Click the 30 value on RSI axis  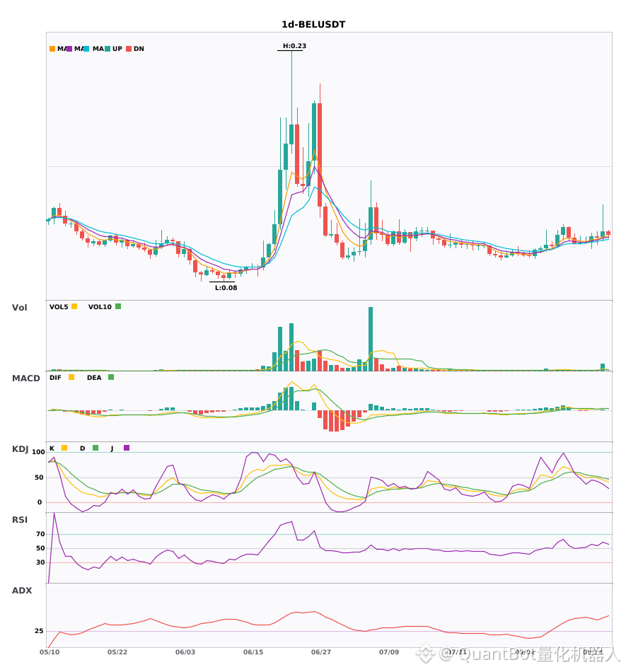pyautogui.click(x=40, y=562)
